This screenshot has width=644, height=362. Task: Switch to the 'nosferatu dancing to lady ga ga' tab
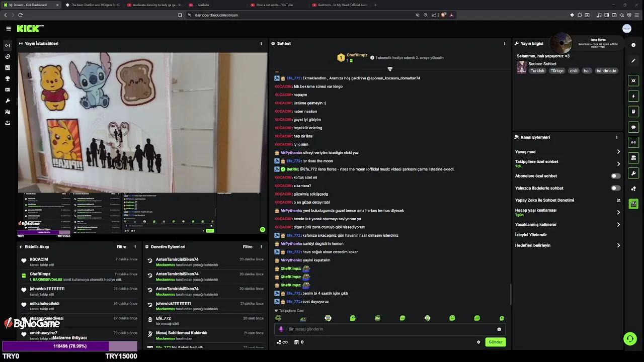click(x=154, y=5)
